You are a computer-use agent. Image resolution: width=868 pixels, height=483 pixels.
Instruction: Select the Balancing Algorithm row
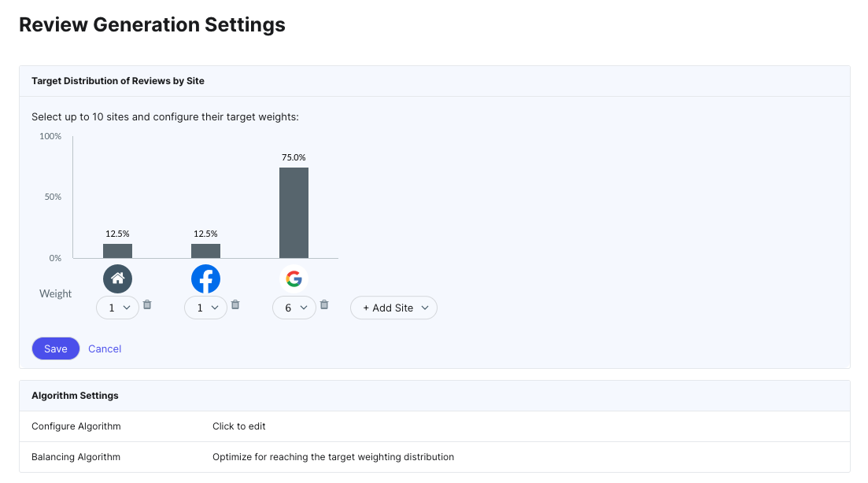pos(76,456)
